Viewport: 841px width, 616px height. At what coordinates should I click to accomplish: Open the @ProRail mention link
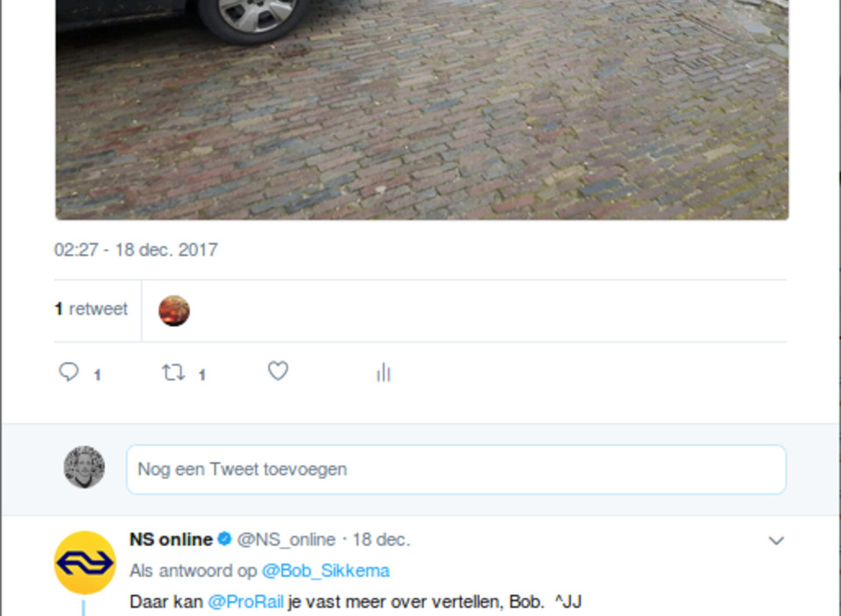coord(245,601)
